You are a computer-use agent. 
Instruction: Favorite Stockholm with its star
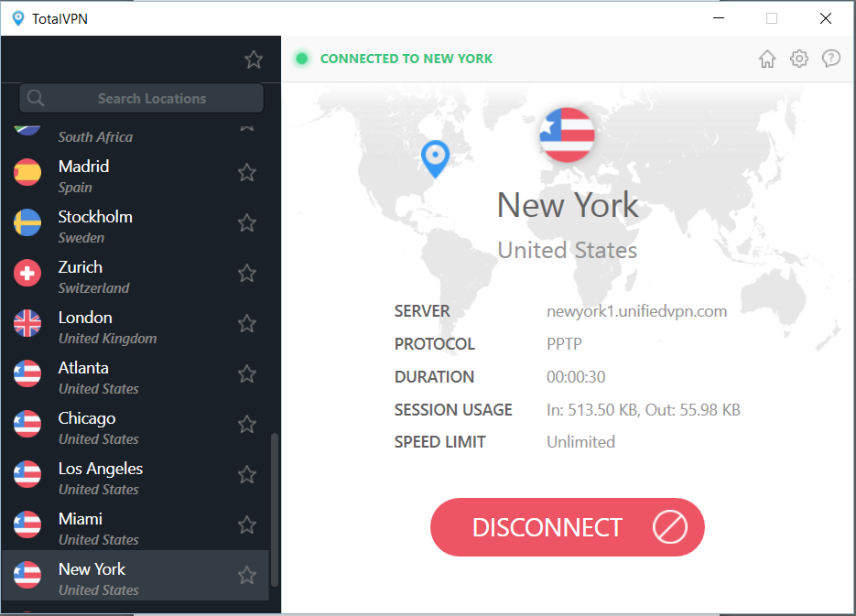pos(247,223)
